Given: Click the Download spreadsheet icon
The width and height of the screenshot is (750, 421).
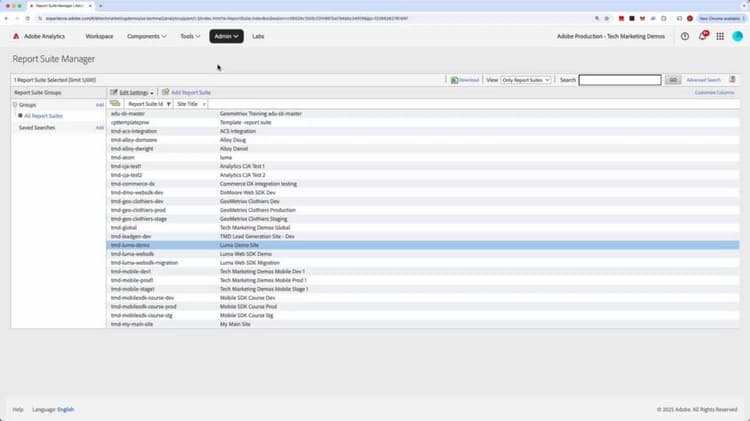Looking at the screenshot, I should tap(454, 80).
